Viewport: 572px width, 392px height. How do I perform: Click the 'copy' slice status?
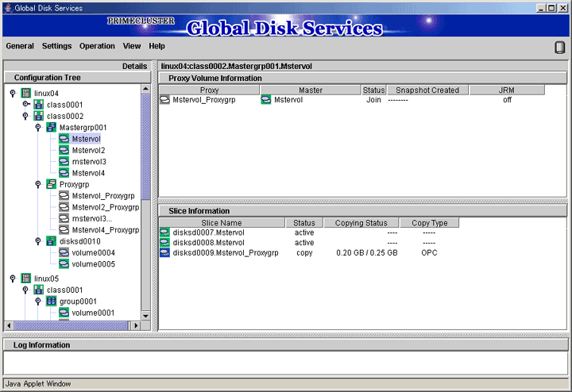(304, 253)
